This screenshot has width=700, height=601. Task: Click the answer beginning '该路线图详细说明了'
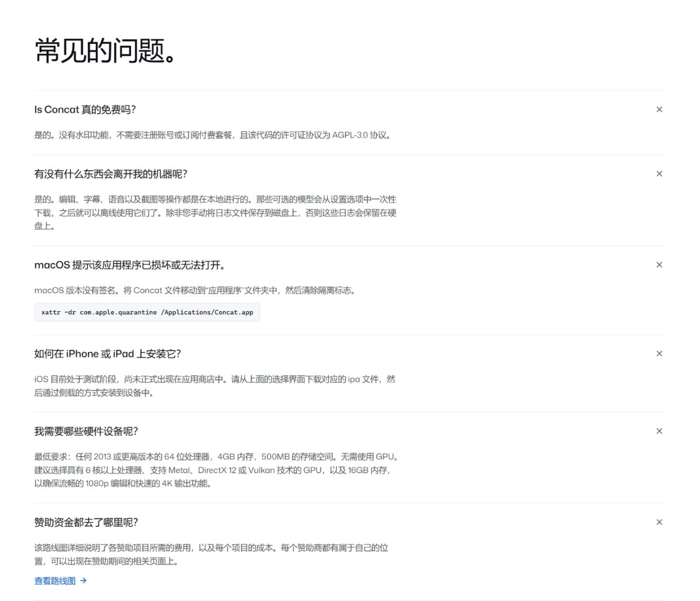click(211, 555)
